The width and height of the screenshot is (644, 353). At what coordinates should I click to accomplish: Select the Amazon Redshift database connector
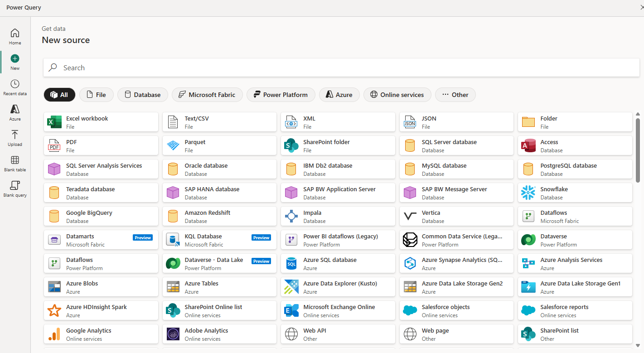pyautogui.click(x=219, y=216)
